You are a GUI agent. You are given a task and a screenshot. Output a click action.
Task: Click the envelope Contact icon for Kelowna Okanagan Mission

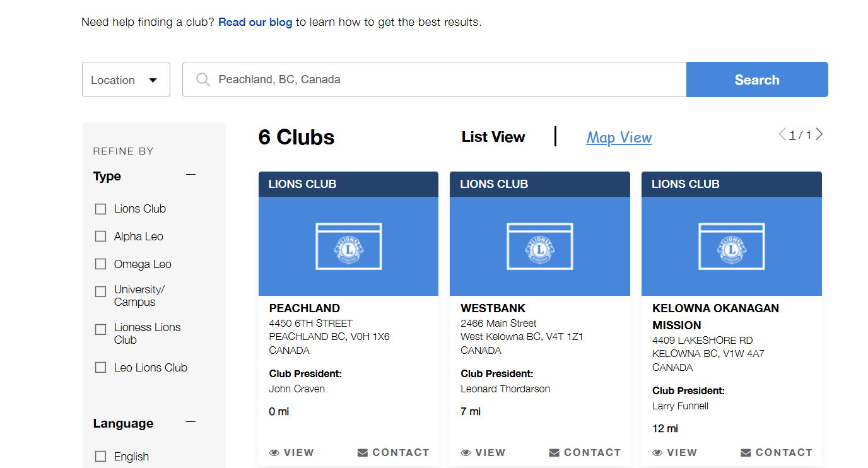[x=746, y=453]
